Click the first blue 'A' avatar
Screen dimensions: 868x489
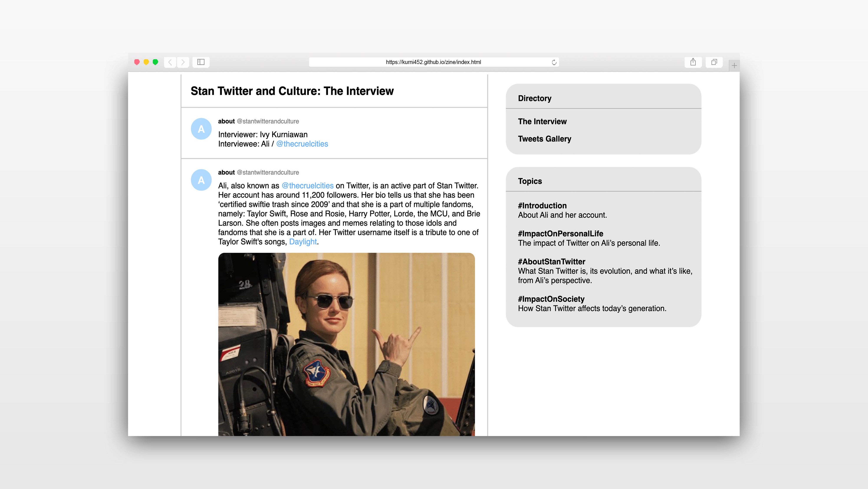click(201, 129)
